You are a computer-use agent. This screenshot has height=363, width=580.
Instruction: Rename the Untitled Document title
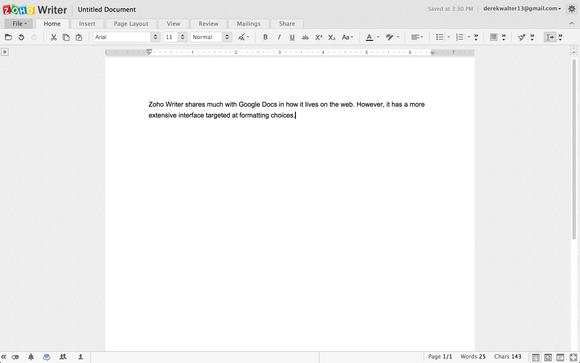point(107,10)
